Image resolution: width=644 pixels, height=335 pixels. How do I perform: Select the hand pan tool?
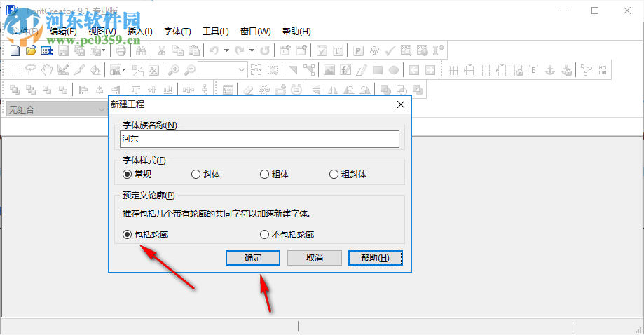click(47, 70)
